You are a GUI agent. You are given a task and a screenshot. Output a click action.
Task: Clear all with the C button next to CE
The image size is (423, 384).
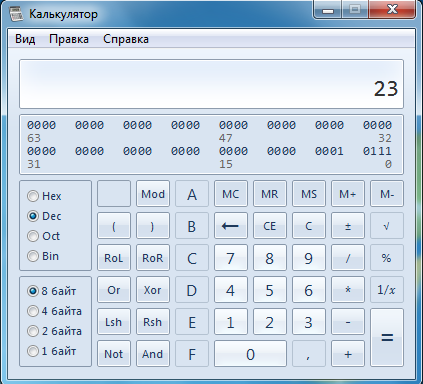click(309, 226)
